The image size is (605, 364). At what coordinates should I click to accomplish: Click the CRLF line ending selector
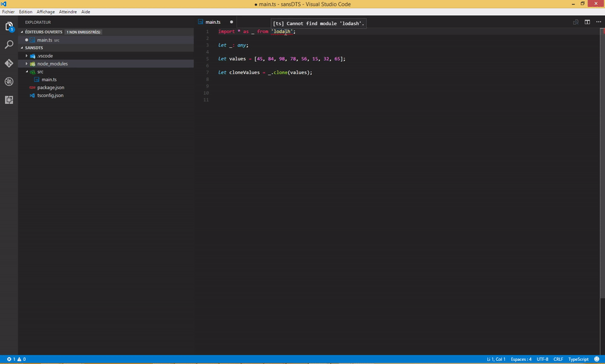[x=558, y=359]
